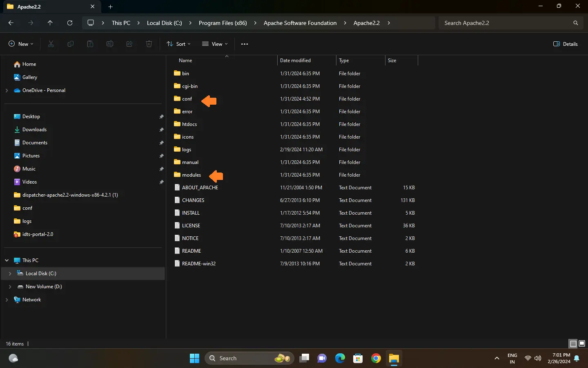Screen dimensions: 588x368
Task: Select the README-win32 text document
Action: [x=199, y=264]
